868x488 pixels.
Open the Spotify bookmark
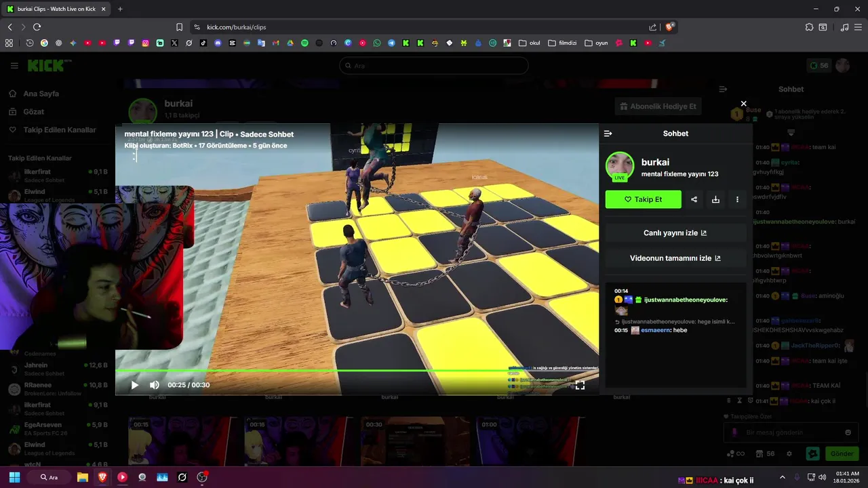point(304,43)
